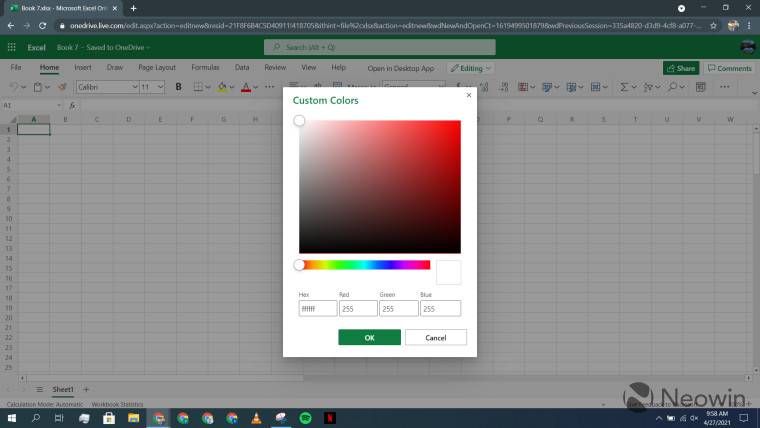
Task: Open the Excel app launcher grid
Action: [x=12, y=47]
